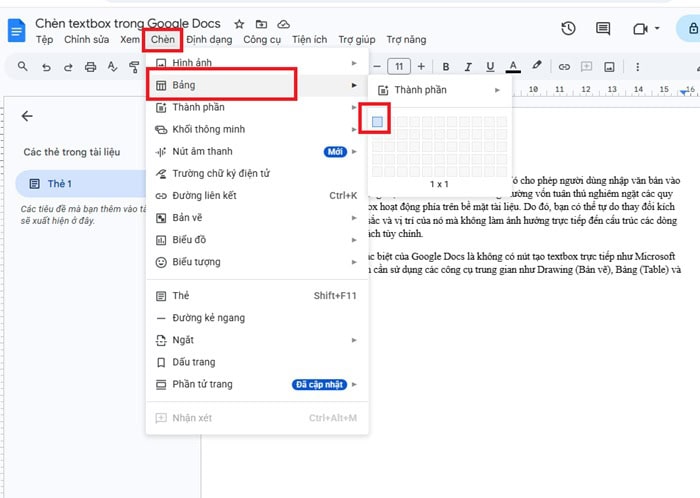Expand the Nút âm thanh submenu
Viewport: 700px width, 498px height.
(x=257, y=151)
